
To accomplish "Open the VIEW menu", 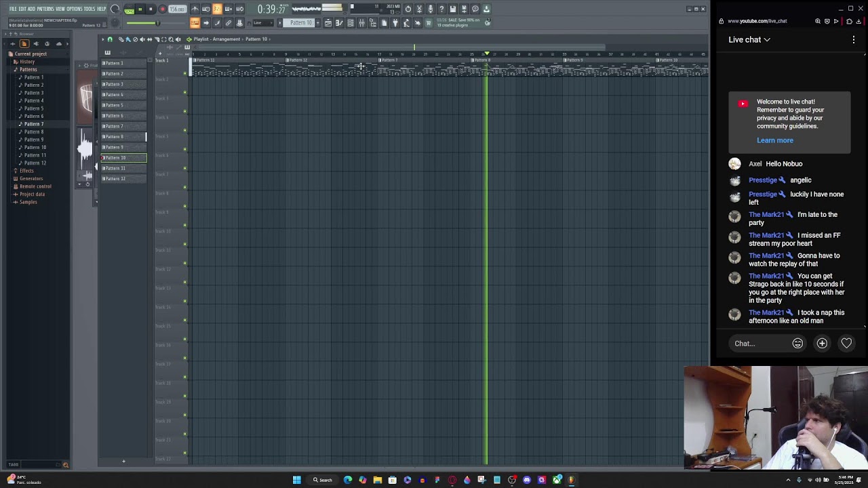I will pyautogui.click(x=60, y=9).
